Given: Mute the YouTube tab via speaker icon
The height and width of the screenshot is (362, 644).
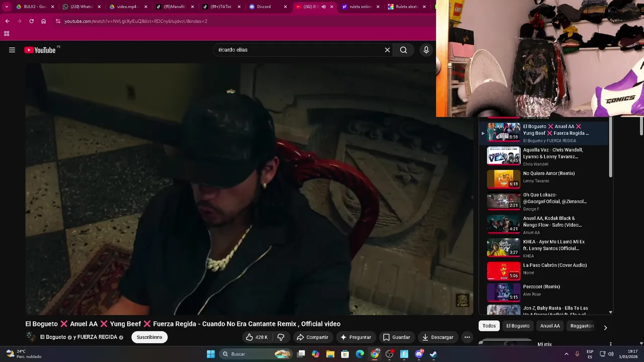Looking at the screenshot, I should click(x=324, y=7).
